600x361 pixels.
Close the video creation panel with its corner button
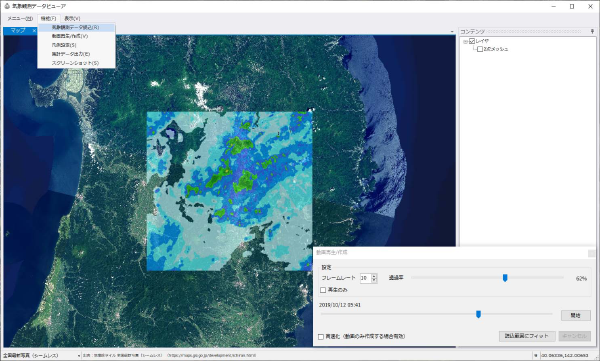(591, 253)
